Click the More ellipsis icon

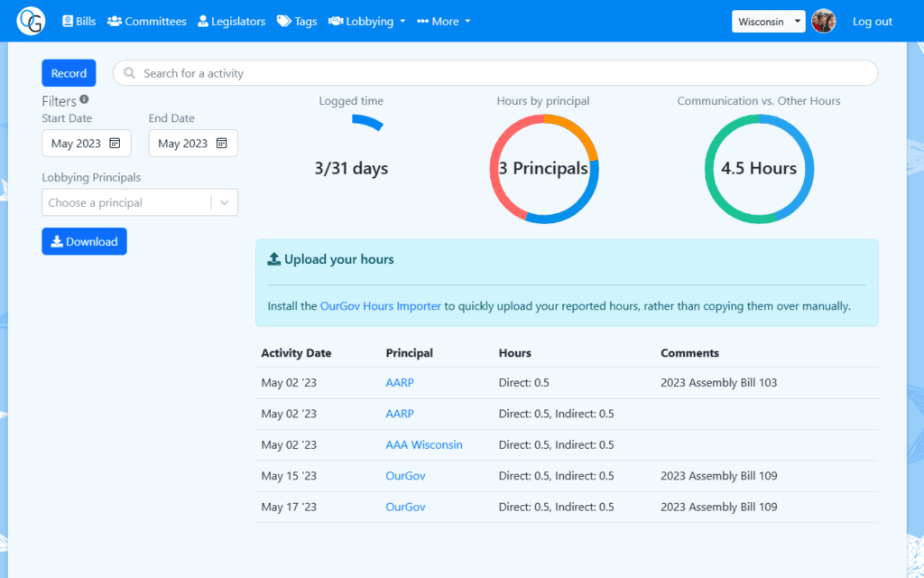pos(422,22)
